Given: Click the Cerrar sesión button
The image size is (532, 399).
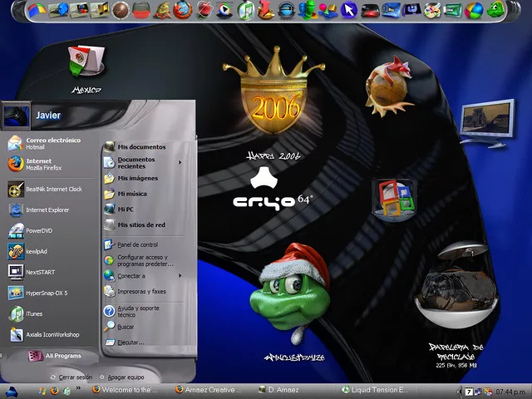Looking at the screenshot, I should [70, 377].
